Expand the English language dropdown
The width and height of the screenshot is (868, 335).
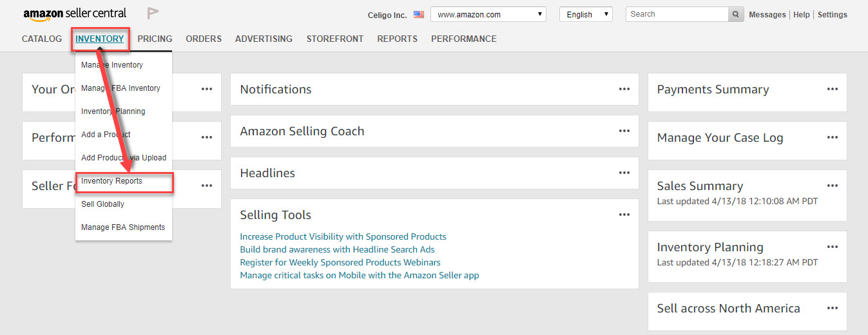(586, 14)
